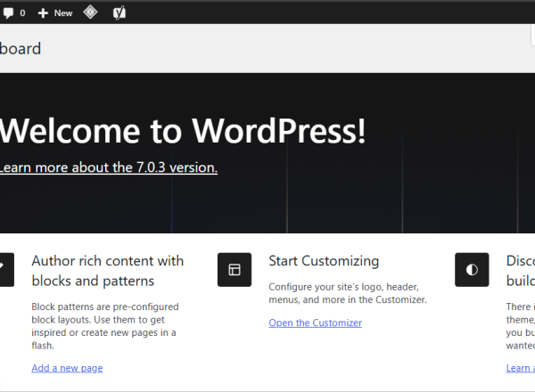Click the Start Customizing layout icon
This screenshot has height=392, width=535.
click(x=235, y=270)
